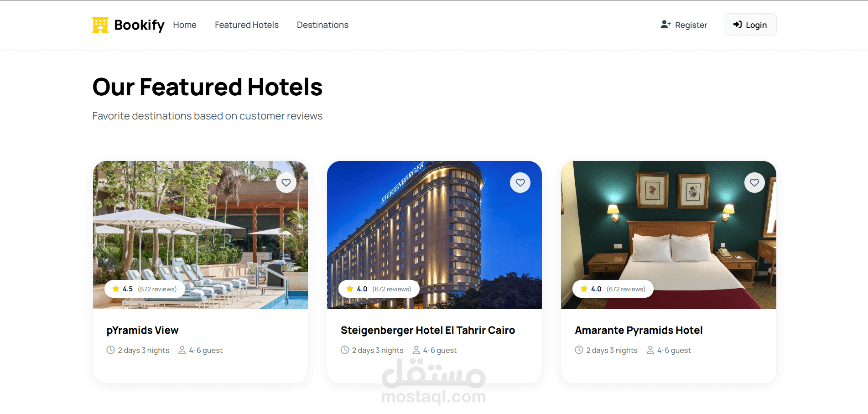
Task: Click the Register link
Action: click(x=684, y=25)
